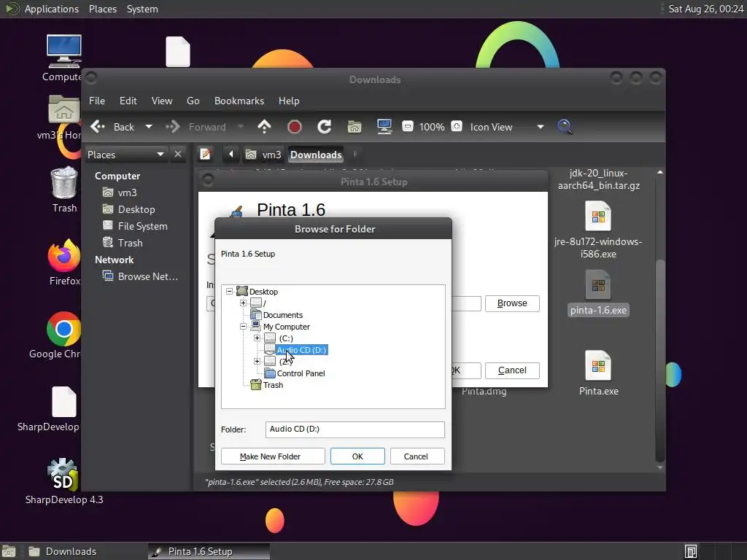Viewport: 747px width, 560px height.
Task: Toggle the location edit pencil icon
Action: pyautogui.click(x=205, y=155)
